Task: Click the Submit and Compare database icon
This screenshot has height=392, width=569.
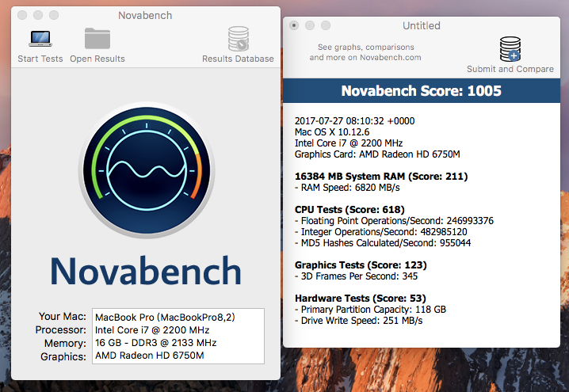Action: tap(510, 49)
